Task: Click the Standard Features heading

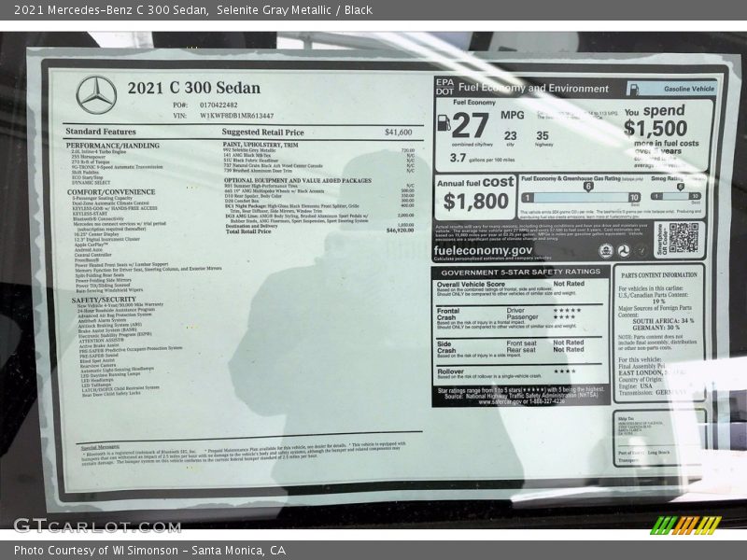Action: coord(101,132)
